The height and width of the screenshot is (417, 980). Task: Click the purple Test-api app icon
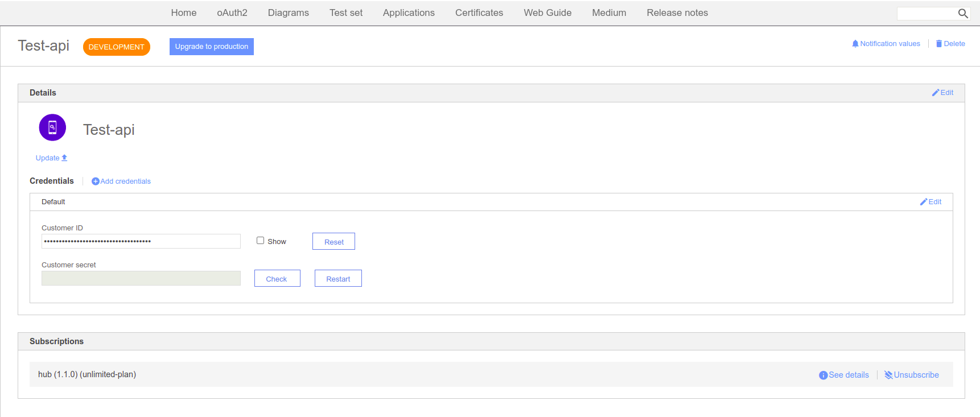(52, 127)
